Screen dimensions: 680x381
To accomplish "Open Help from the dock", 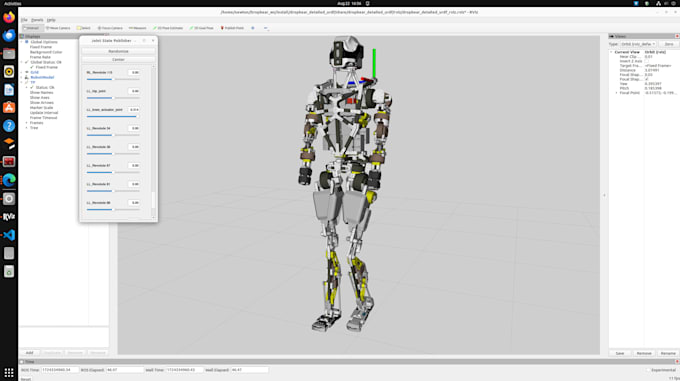I will 9,126.
